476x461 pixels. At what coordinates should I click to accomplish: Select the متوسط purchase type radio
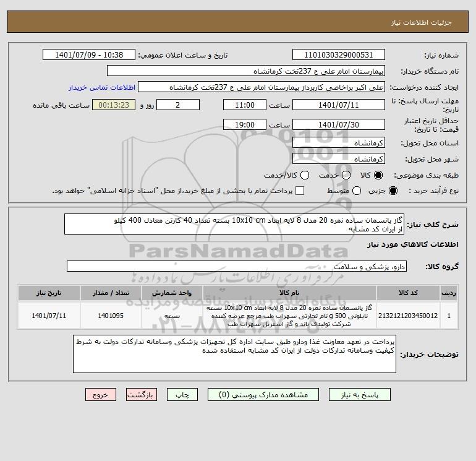[x=357, y=191]
